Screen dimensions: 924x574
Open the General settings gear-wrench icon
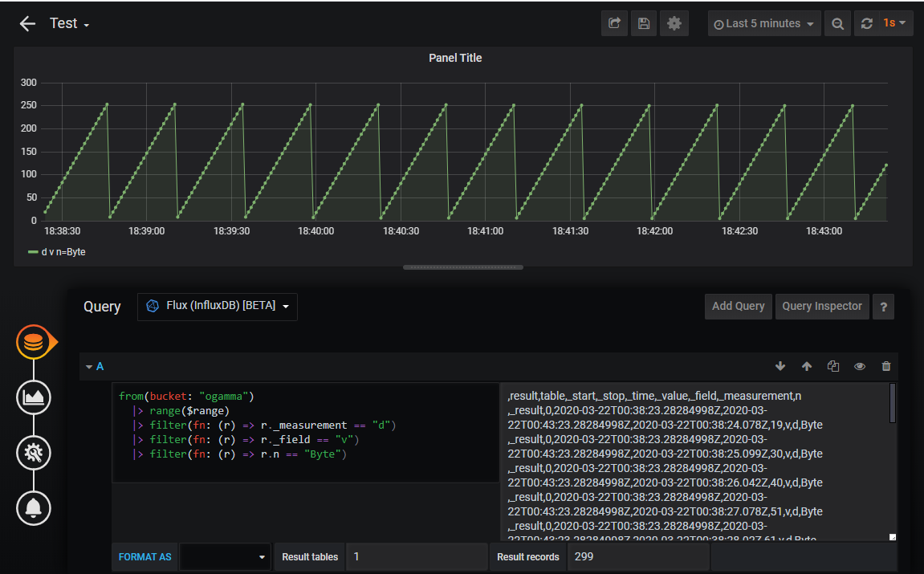click(x=34, y=453)
